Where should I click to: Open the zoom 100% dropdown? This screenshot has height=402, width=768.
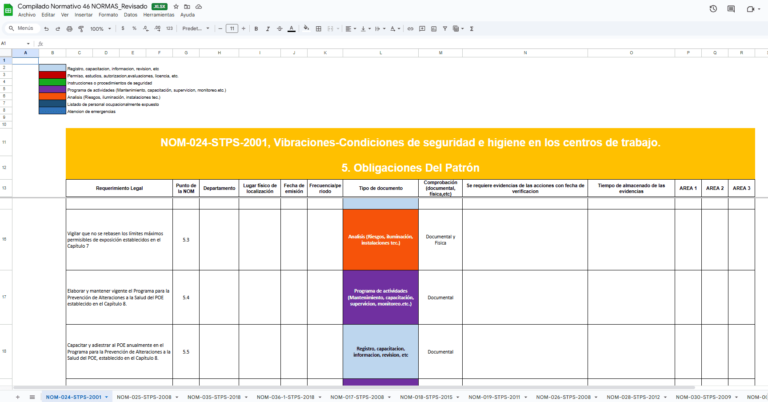100,29
